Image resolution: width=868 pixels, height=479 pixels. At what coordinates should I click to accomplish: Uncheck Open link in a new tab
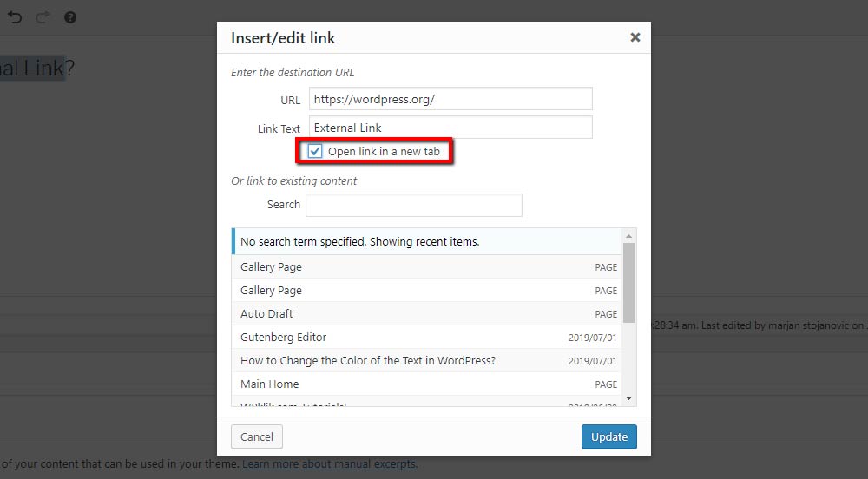pyautogui.click(x=315, y=151)
